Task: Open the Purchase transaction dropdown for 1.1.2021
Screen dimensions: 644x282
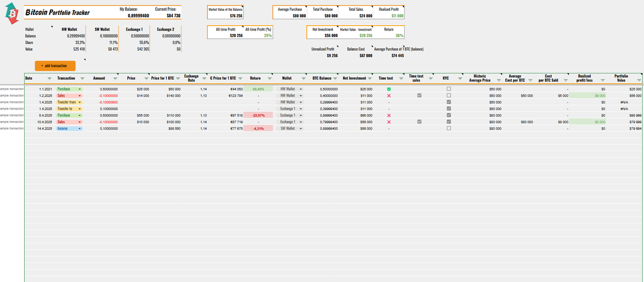Action: point(79,89)
